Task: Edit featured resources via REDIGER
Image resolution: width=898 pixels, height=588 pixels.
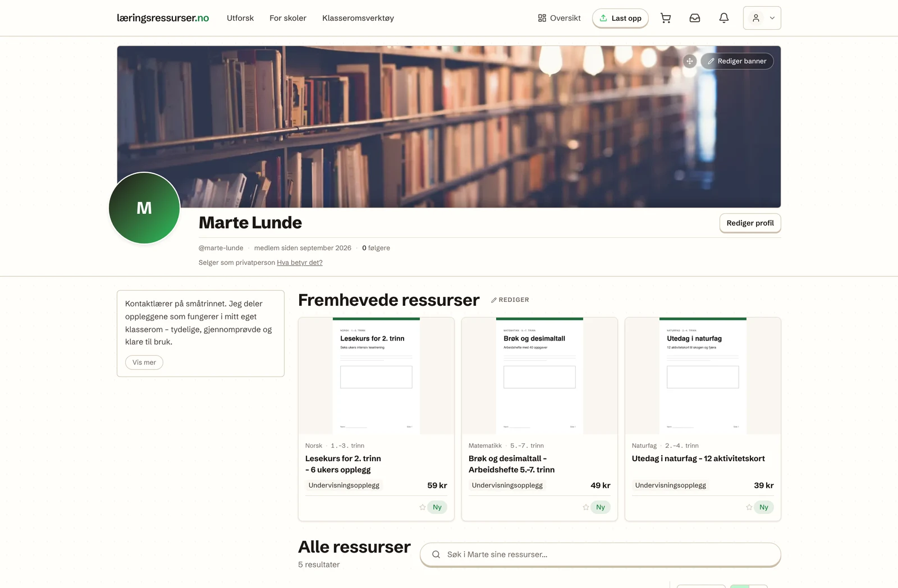Action: point(510,300)
